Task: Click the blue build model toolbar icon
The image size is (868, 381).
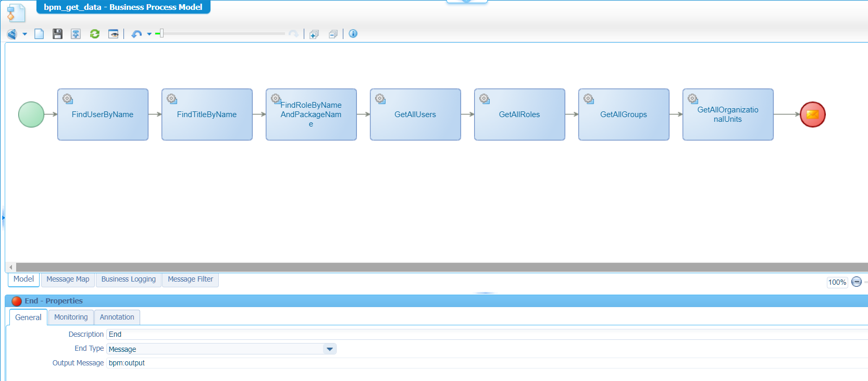Action: (x=12, y=34)
